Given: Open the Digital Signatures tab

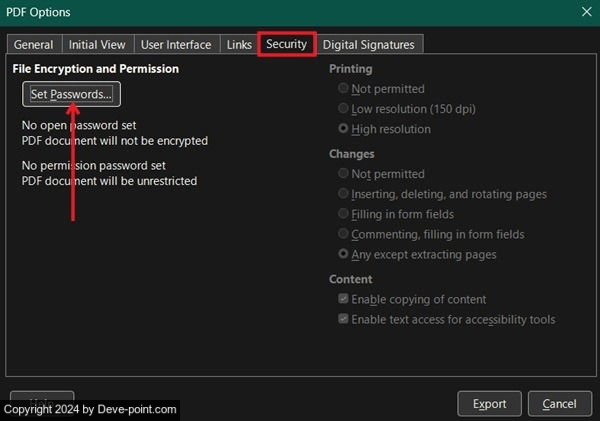Looking at the screenshot, I should (368, 45).
